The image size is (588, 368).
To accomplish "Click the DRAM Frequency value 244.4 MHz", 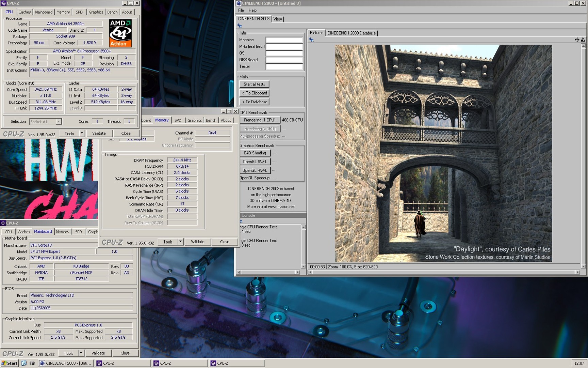I will (x=182, y=160).
